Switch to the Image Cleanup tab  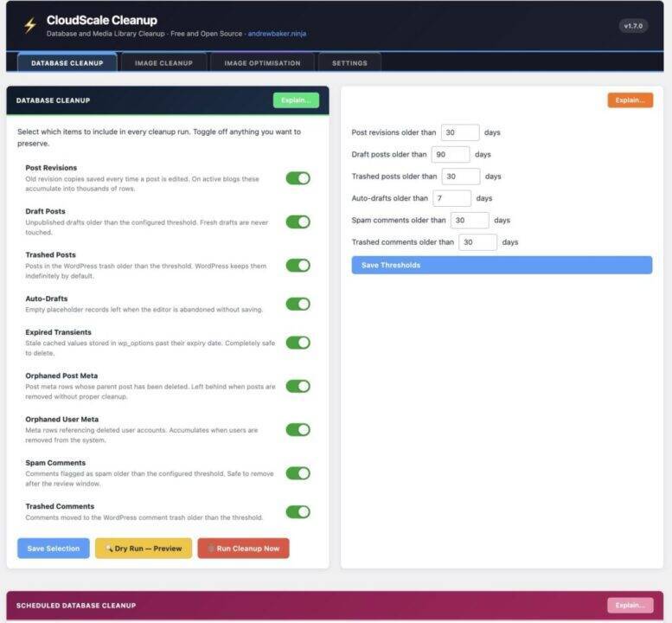163,63
